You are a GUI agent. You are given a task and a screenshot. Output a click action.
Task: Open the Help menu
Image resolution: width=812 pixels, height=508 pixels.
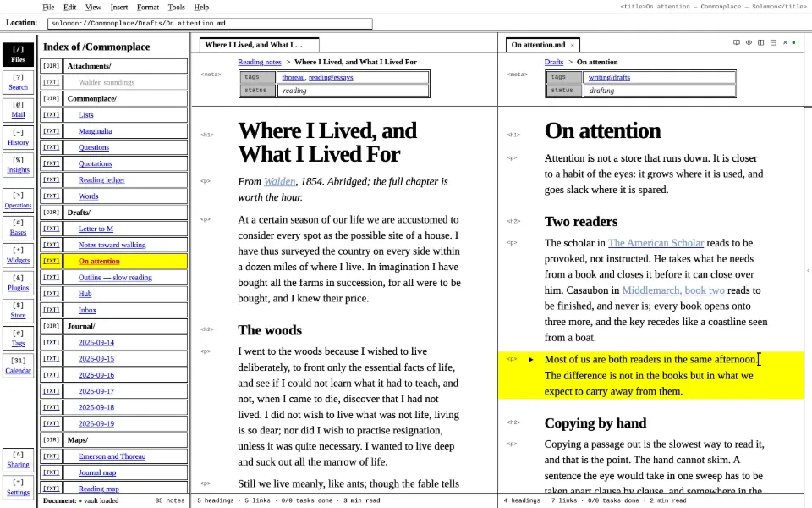[x=201, y=8]
